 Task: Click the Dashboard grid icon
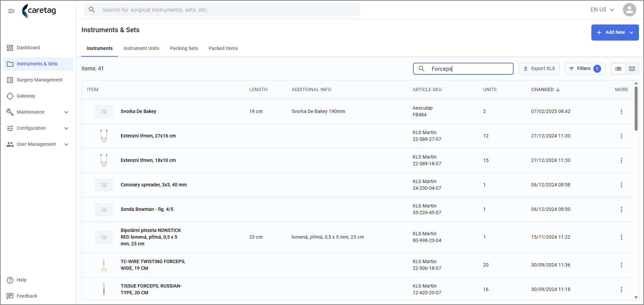10,48
